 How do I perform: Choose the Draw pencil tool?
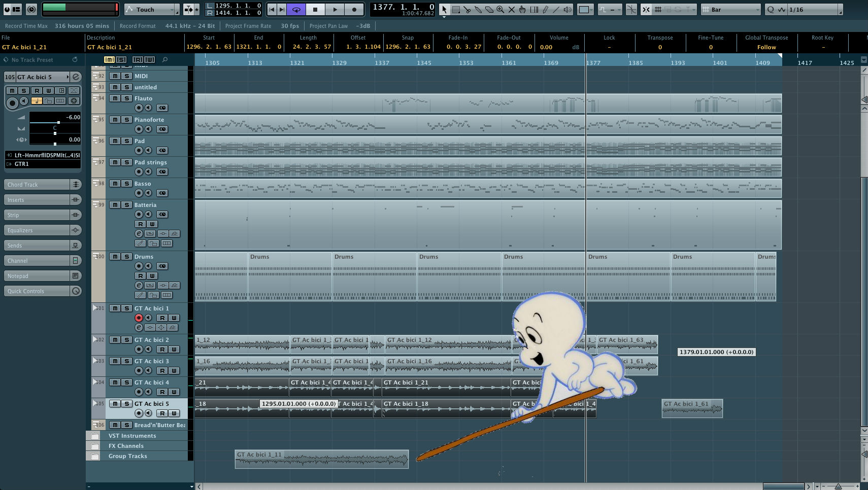545,9
